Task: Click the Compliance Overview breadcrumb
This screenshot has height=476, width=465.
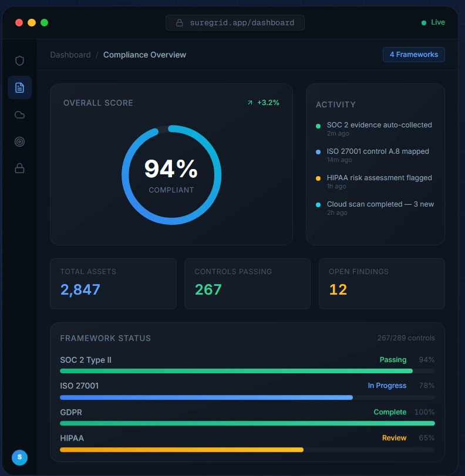Action: (144, 55)
